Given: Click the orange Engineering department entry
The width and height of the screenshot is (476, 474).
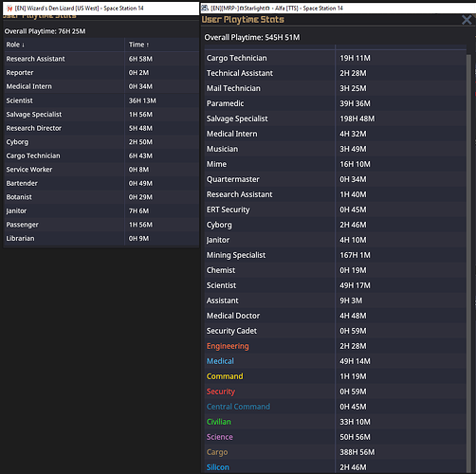Looking at the screenshot, I should click(228, 346).
